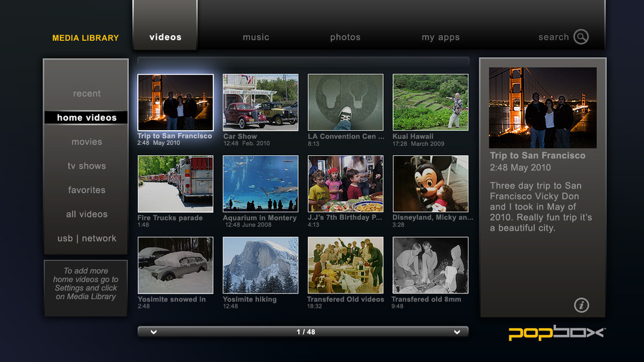Click the 1 / 48 page indicator

(306, 332)
